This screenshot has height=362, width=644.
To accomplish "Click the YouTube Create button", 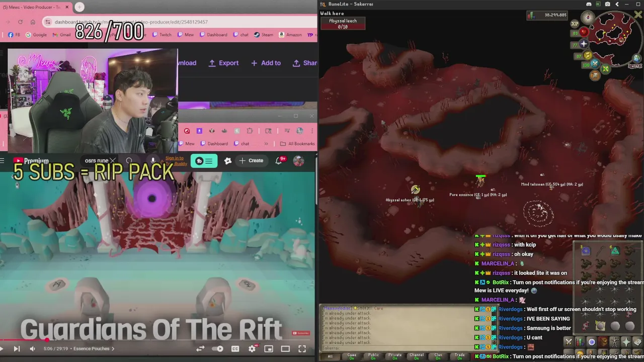I will point(252,161).
